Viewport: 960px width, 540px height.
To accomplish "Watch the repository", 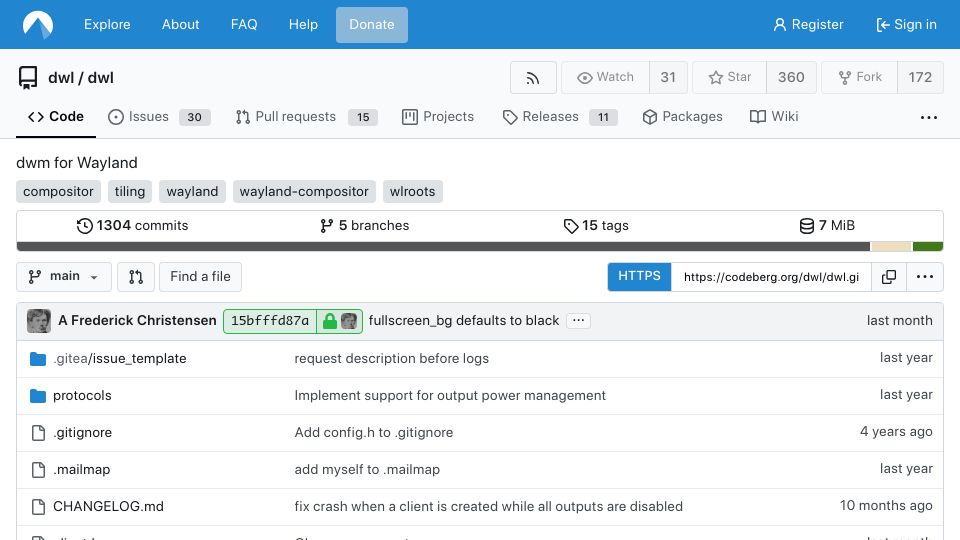I will (605, 77).
